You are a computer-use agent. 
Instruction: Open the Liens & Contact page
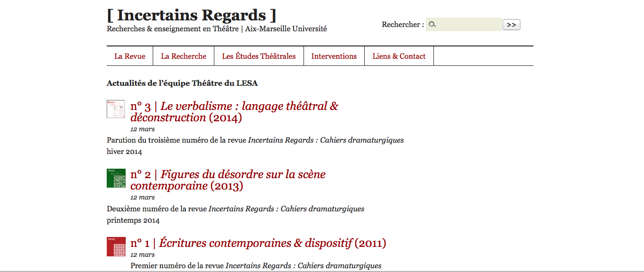[x=399, y=56]
